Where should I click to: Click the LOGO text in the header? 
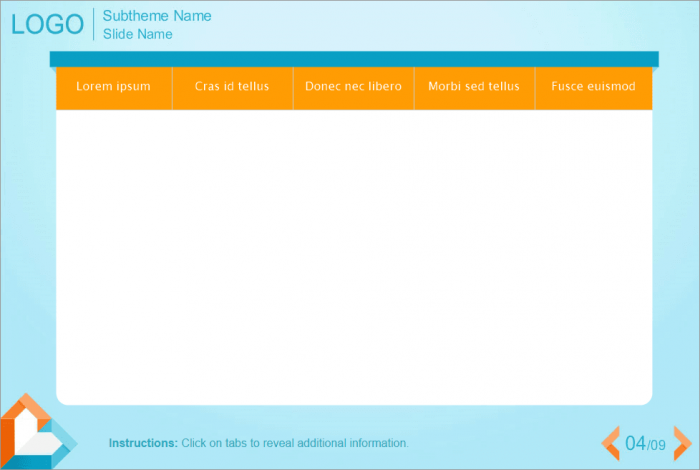47,25
